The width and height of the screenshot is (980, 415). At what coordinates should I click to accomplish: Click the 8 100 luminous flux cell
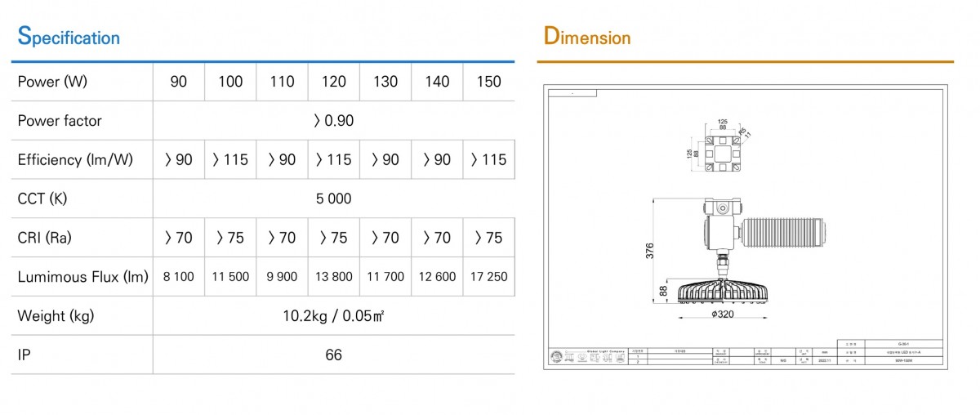(179, 277)
